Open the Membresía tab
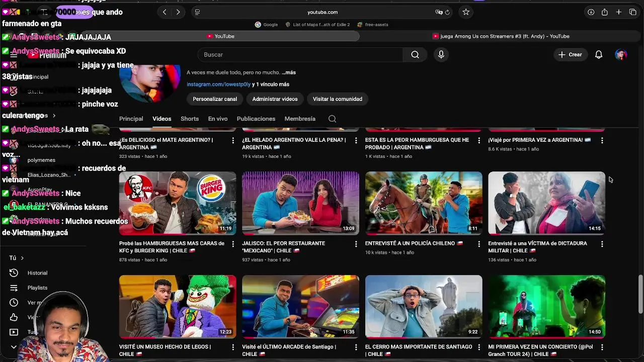The height and width of the screenshot is (362, 644). click(300, 119)
